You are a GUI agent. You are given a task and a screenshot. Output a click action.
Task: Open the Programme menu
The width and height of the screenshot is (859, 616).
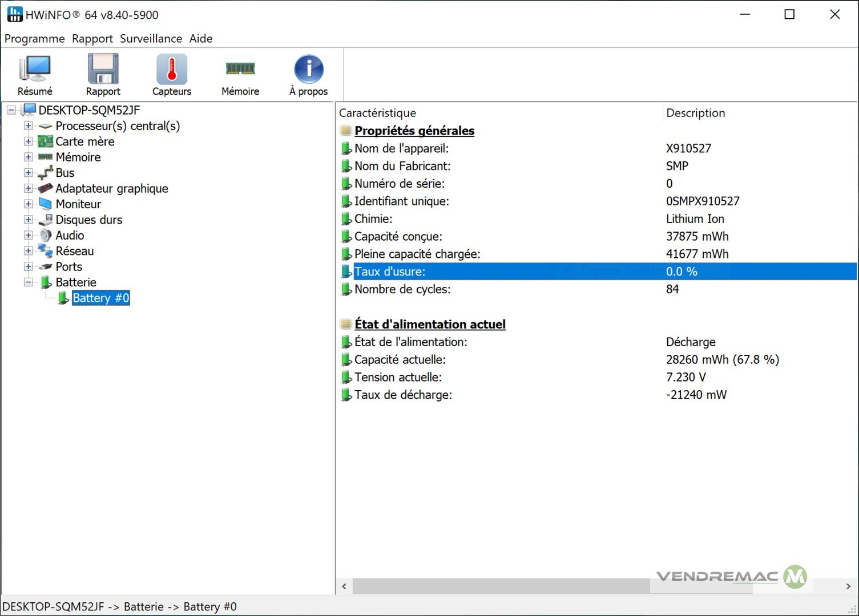[x=34, y=39]
